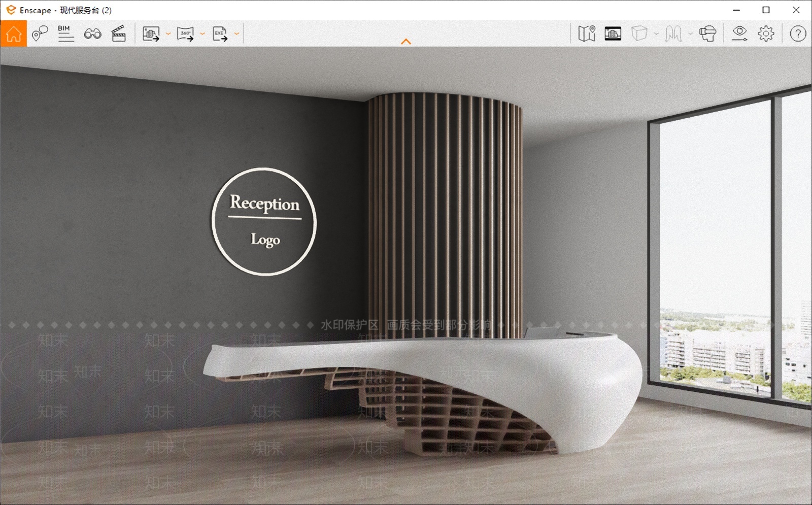Click the EXE standalone export icon
Screen dimensions: 812x505
220,34
